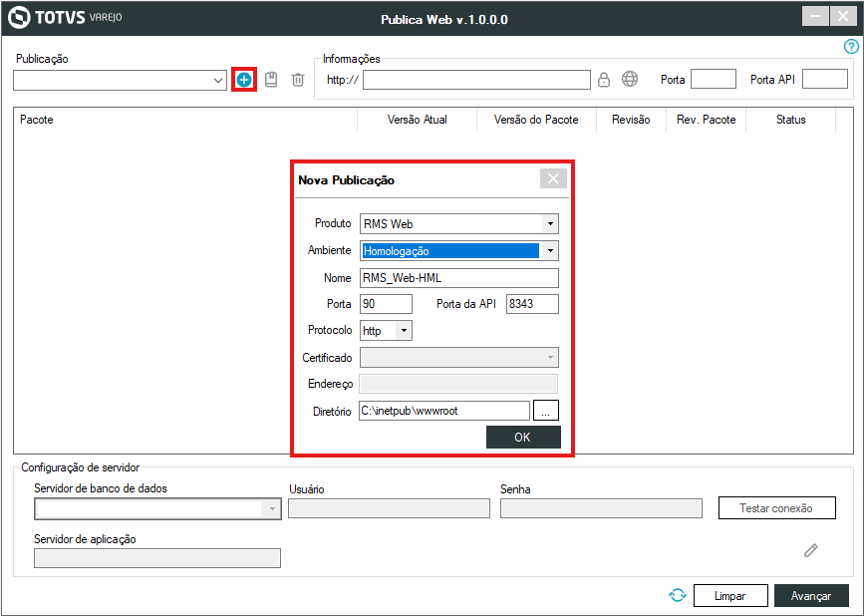Close the Nova Publicação dialog
This screenshot has width=864, height=616.
click(x=553, y=178)
